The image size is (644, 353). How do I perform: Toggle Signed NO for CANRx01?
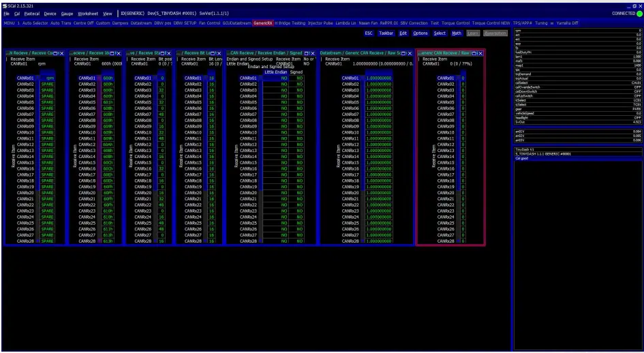point(296,78)
